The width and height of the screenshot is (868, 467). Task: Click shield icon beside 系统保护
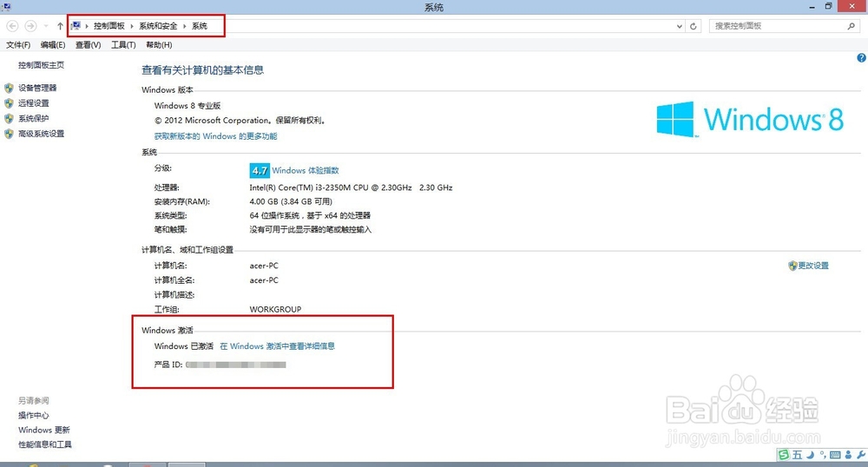tap(9, 118)
